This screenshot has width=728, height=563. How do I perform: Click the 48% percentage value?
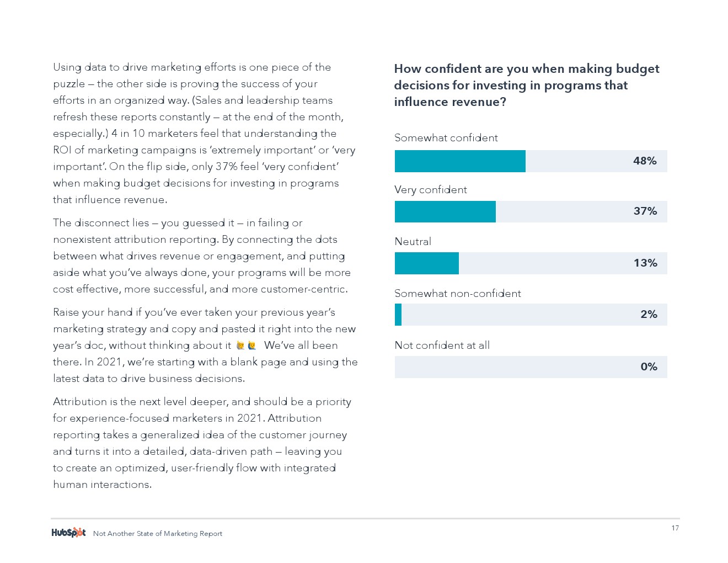pos(645,161)
